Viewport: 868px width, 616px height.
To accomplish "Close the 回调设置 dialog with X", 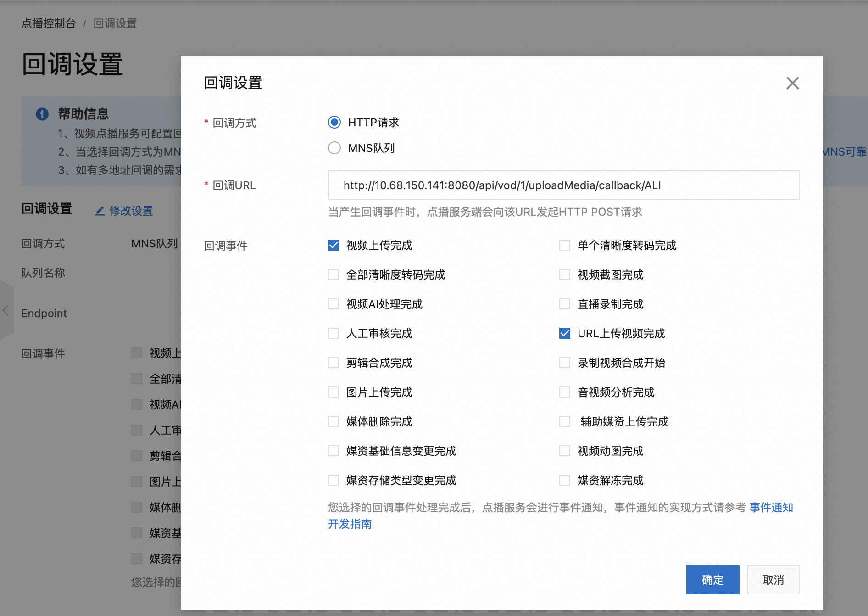I will tap(792, 83).
